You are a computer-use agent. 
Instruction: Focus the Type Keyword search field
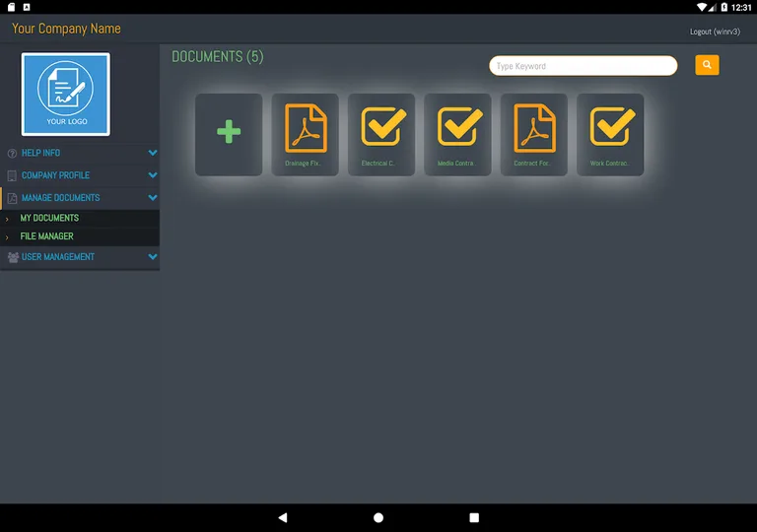[x=584, y=66]
